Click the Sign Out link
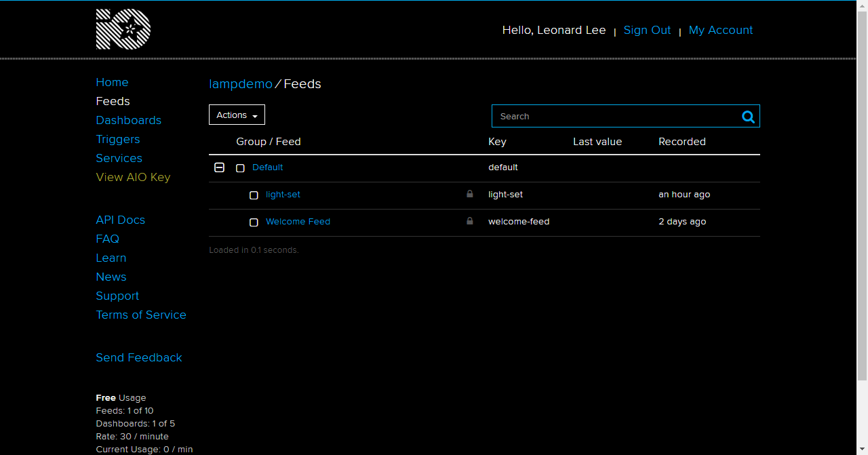Image resolution: width=868 pixels, height=455 pixels. pos(647,30)
